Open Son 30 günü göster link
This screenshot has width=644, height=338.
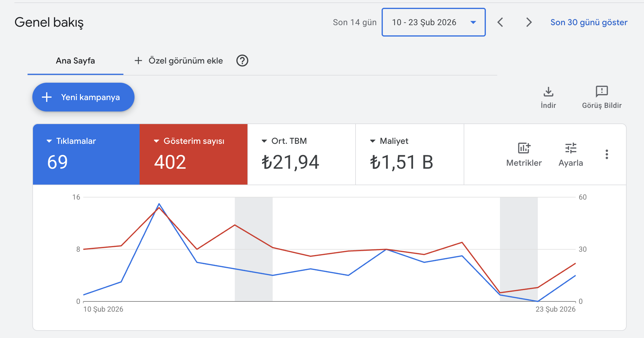point(589,22)
